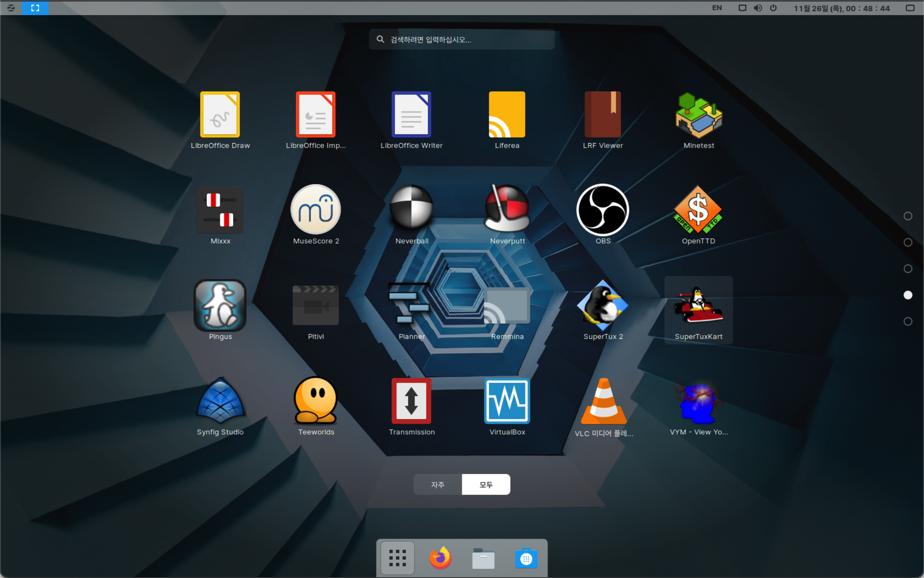Go to the first page indicator dot
The image size is (924, 578).
[x=908, y=216]
